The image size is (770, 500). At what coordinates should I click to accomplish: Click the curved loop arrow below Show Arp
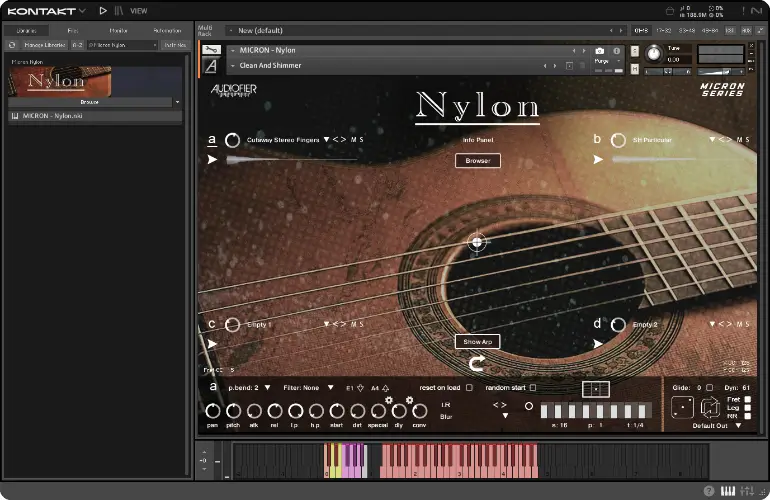[x=477, y=363]
